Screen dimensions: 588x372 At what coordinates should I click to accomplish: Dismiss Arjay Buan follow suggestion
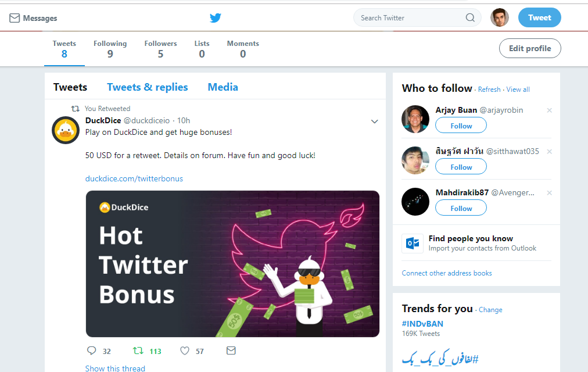(549, 110)
